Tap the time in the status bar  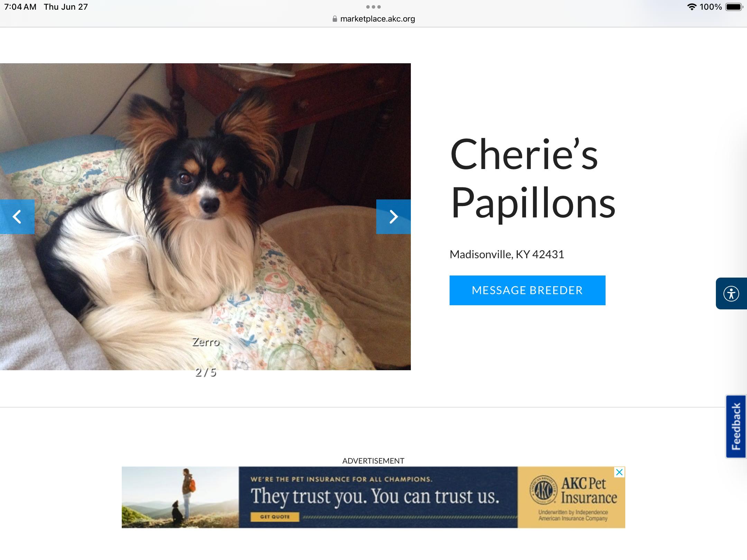tap(20, 7)
